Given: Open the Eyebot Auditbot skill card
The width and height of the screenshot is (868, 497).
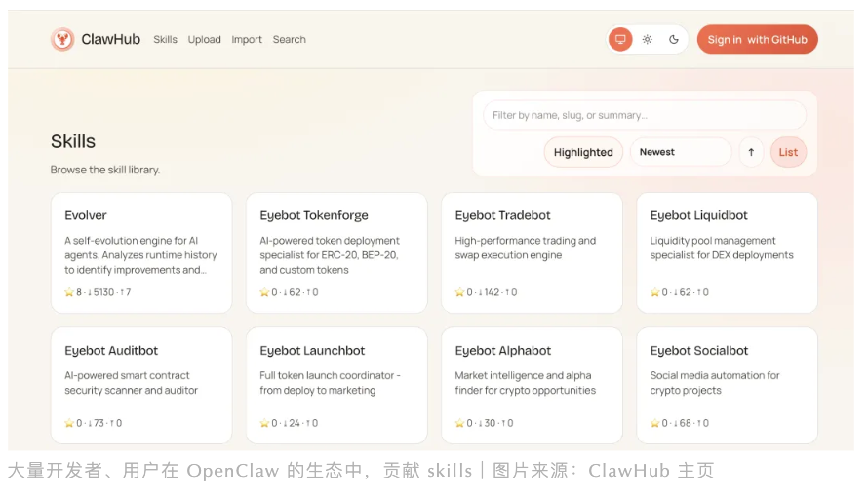Looking at the screenshot, I should [x=141, y=384].
